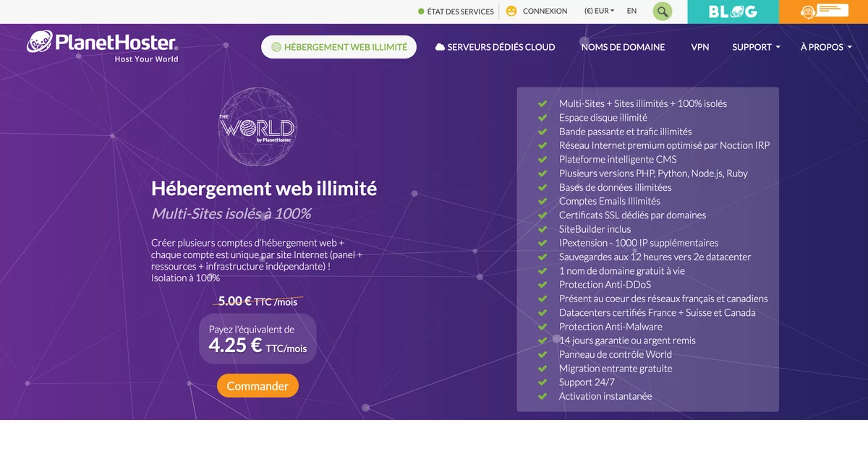
Task: Click checkmark beside Espace disque illimité
Action: 542,118
